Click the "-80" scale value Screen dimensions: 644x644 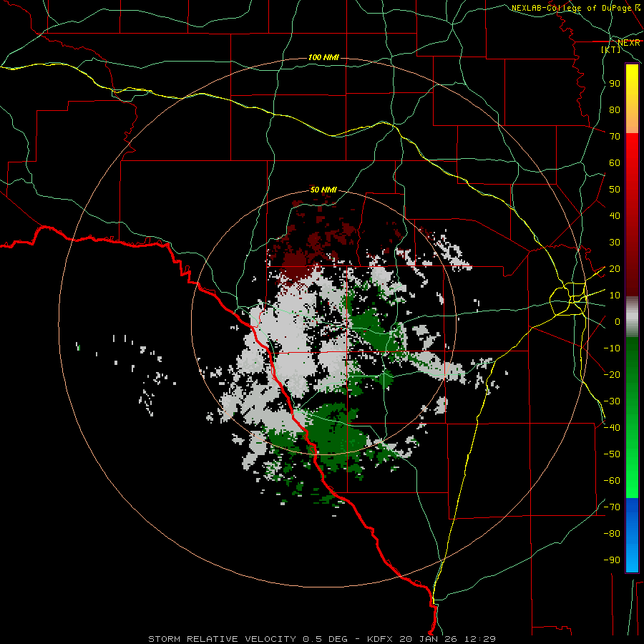[612, 534]
